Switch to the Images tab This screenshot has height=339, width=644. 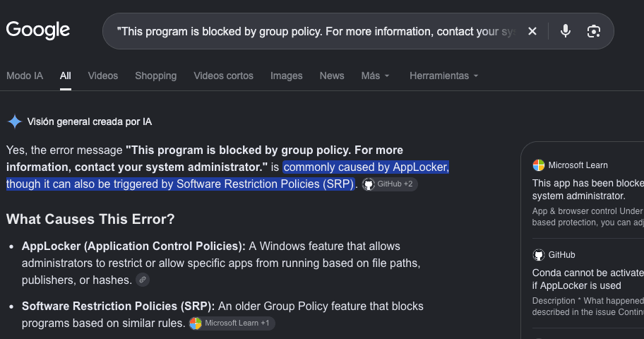pyautogui.click(x=286, y=76)
